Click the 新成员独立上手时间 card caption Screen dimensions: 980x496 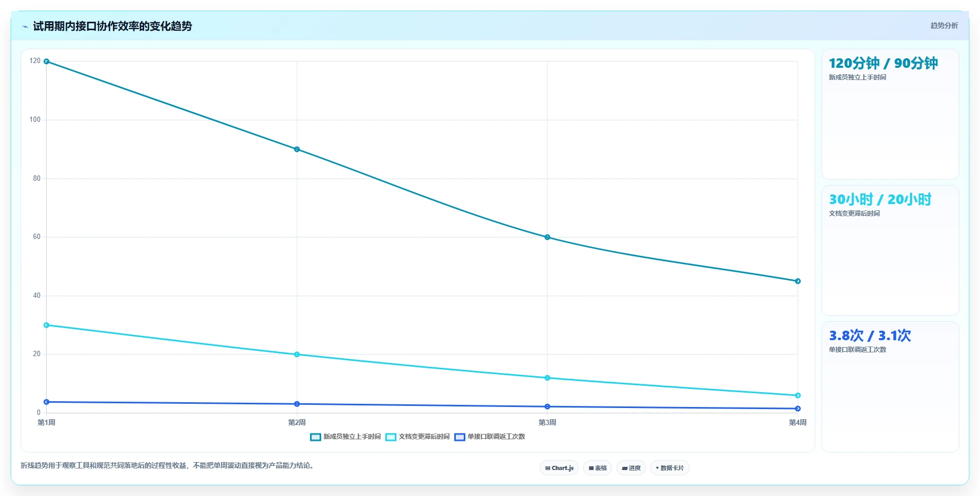(x=858, y=77)
